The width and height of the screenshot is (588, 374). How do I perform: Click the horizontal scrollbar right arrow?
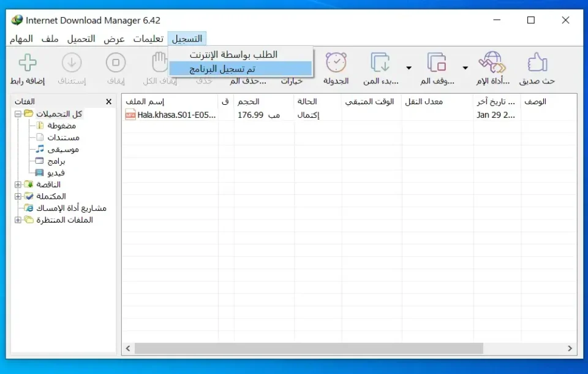[x=570, y=348]
